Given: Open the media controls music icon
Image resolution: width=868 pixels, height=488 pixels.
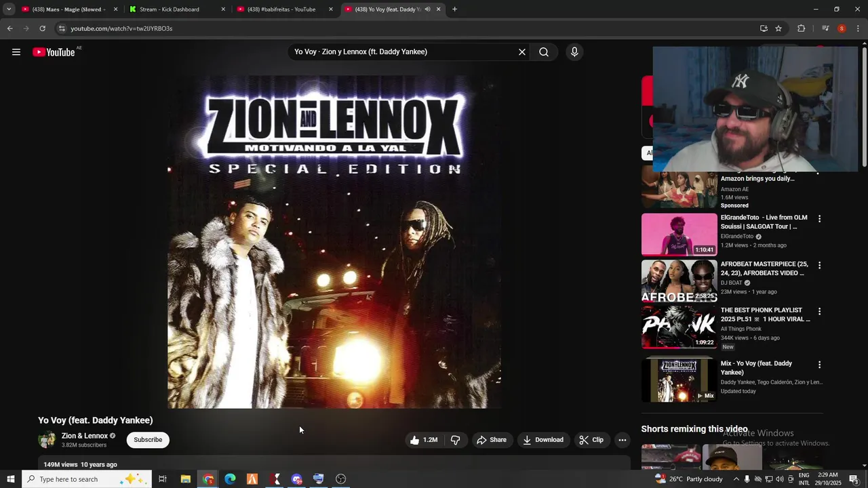Looking at the screenshot, I should [825, 28].
